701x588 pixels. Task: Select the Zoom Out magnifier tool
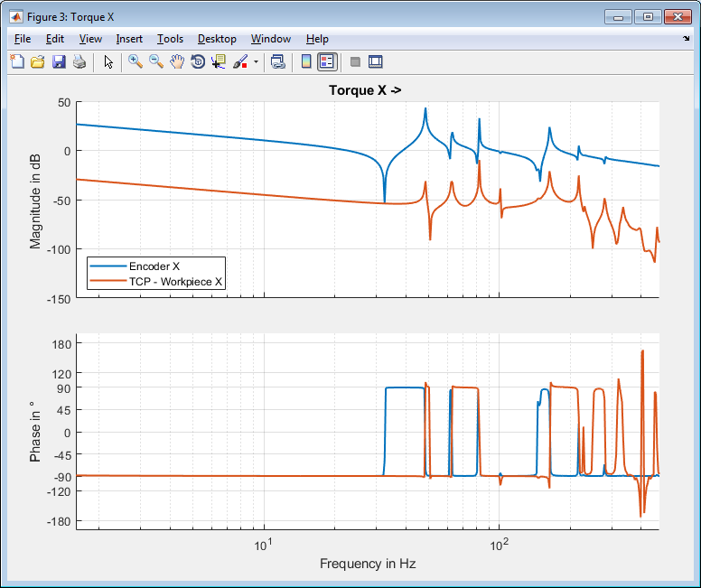[155, 61]
